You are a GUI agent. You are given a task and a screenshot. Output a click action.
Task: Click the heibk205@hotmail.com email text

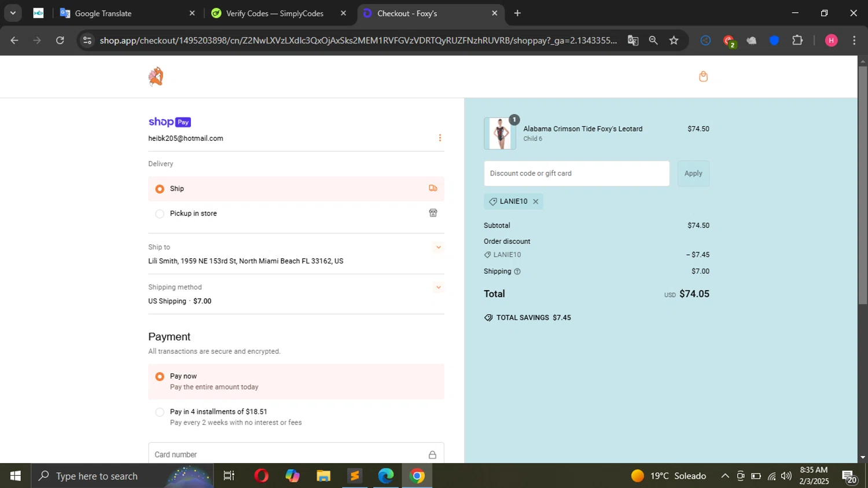186,138
